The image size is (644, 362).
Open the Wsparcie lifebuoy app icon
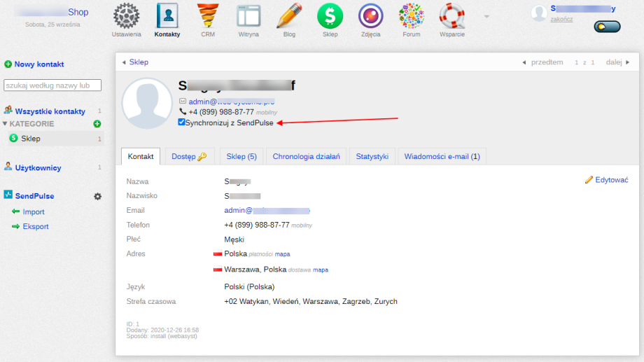pos(451,17)
